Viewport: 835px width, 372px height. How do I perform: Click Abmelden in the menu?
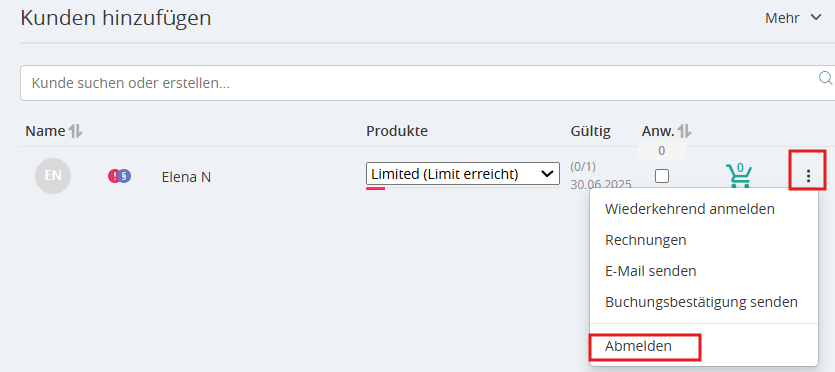tap(638, 346)
